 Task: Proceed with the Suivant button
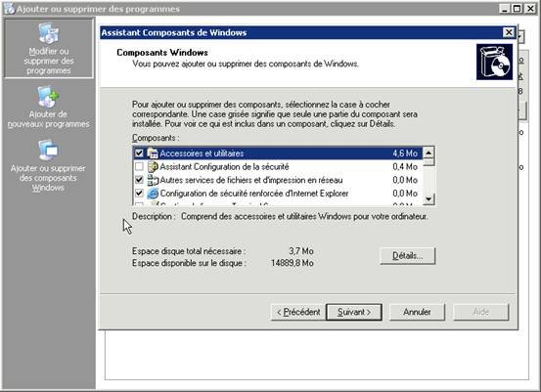click(354, 312)
